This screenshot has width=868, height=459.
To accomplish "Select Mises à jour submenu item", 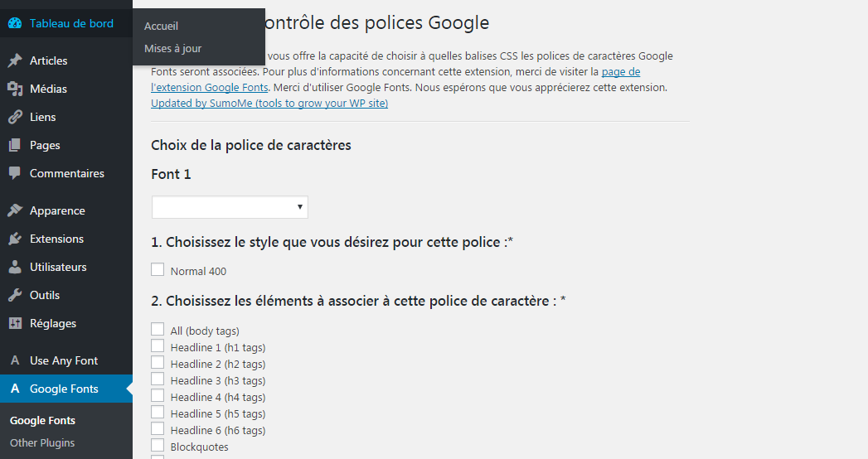I will 172,48.
